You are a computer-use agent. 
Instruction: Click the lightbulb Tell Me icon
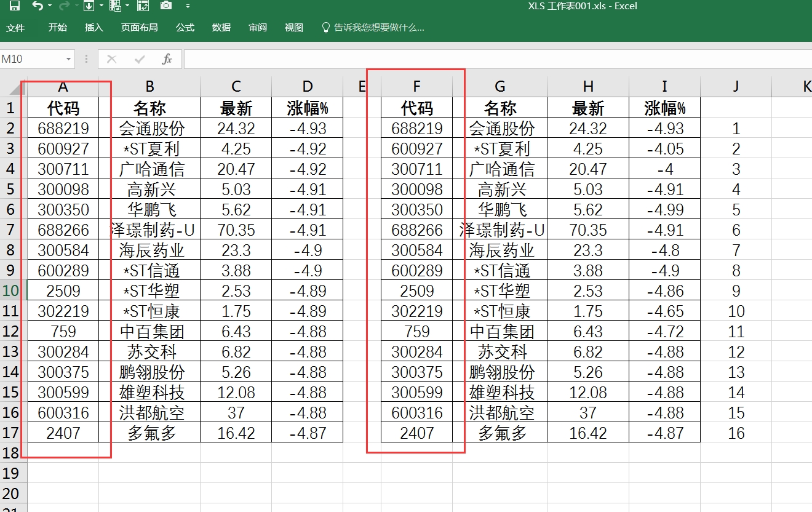point(327,28)
